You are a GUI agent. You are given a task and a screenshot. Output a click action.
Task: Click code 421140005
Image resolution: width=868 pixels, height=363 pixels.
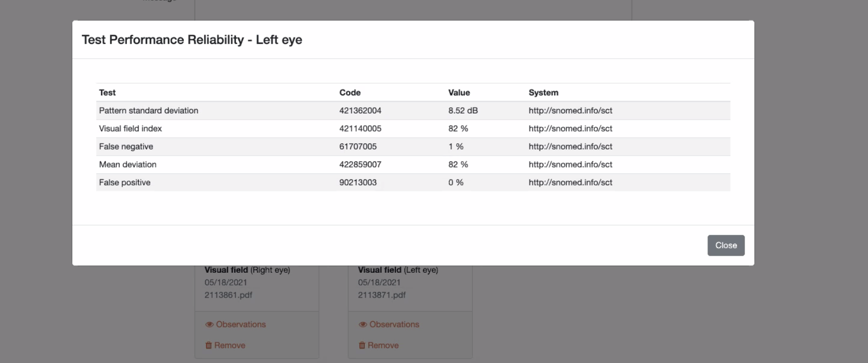(360, 128)
